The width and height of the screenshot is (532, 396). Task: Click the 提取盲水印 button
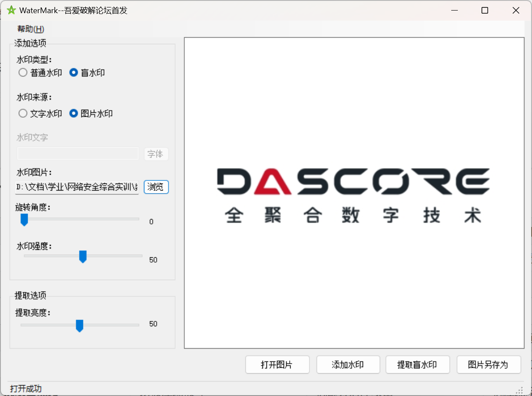418,365
